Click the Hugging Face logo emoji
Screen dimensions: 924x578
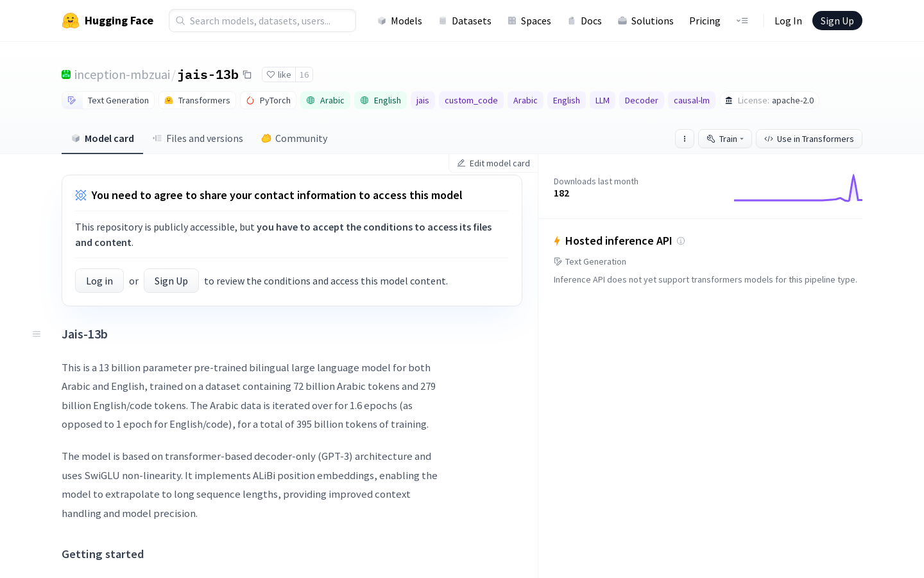[x=71, y=21]
